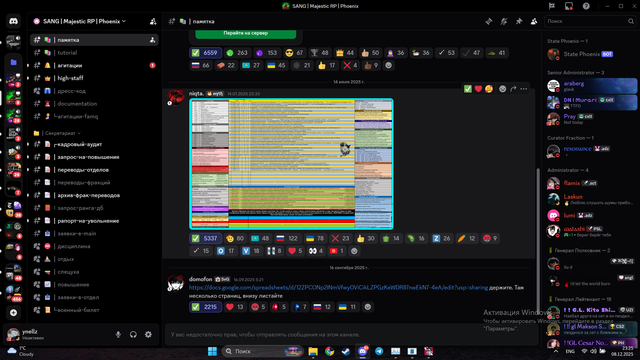640x360 pixels.
Task: Click create invite icon on памятка channel row
Action: [x=152, y=40]
